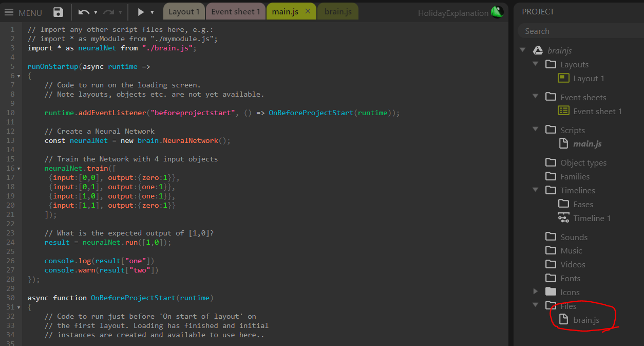This screenshot has height=346, width=644.
Task: Click the Eases folder icon
Action: 564,204
